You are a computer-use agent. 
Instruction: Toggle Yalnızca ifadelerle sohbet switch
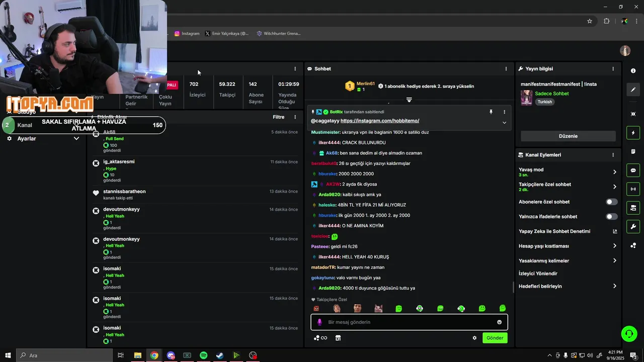[612, 217]
